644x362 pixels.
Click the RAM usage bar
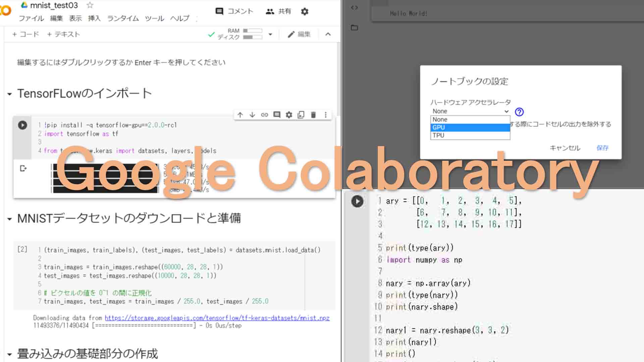tap(253, 31)
